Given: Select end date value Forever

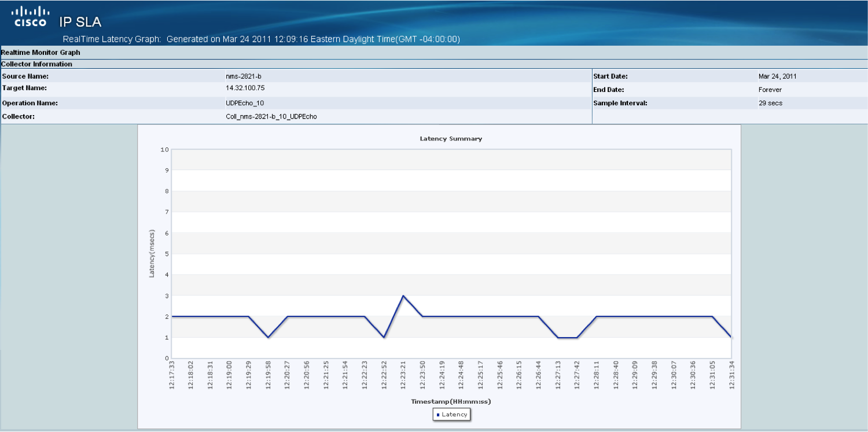Looking at the screenshot, I should coord(770,90).
